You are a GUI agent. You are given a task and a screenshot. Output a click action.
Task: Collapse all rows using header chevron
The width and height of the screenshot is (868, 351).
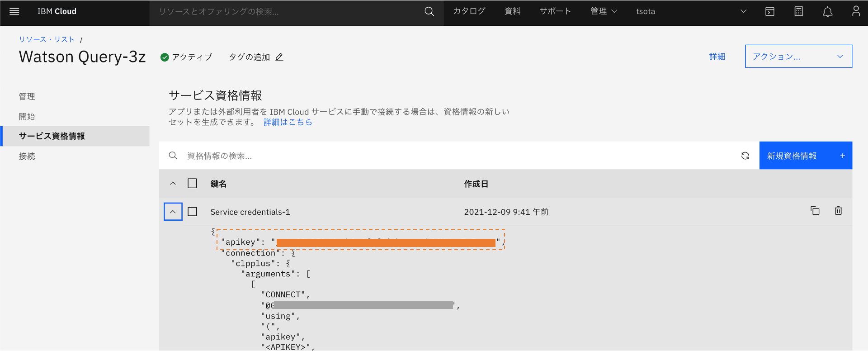coord(173,184)
